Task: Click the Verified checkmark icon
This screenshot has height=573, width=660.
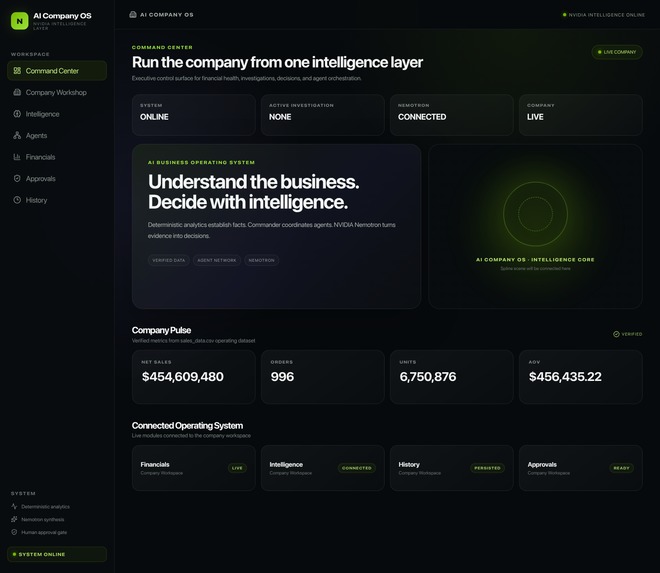Action: 616,334
